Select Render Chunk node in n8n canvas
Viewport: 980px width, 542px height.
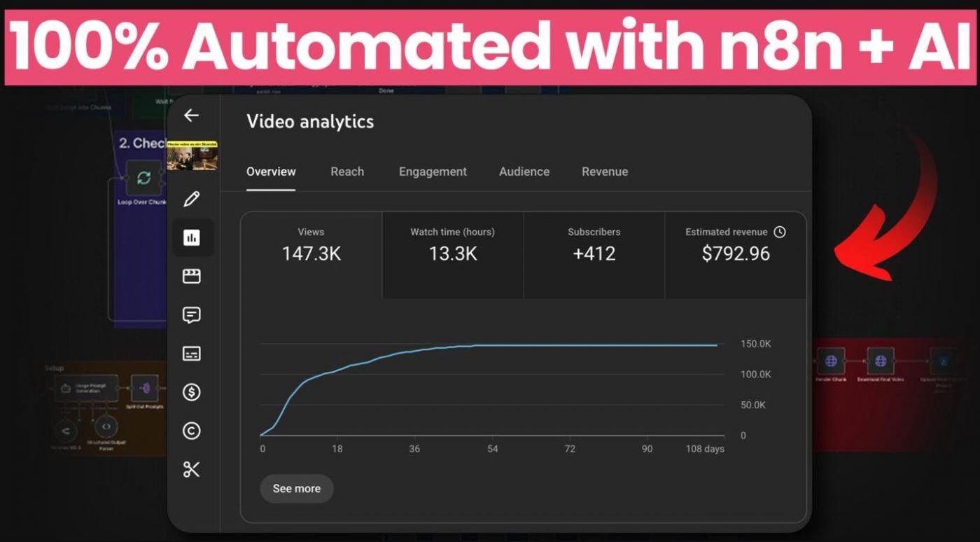point(831,361)
